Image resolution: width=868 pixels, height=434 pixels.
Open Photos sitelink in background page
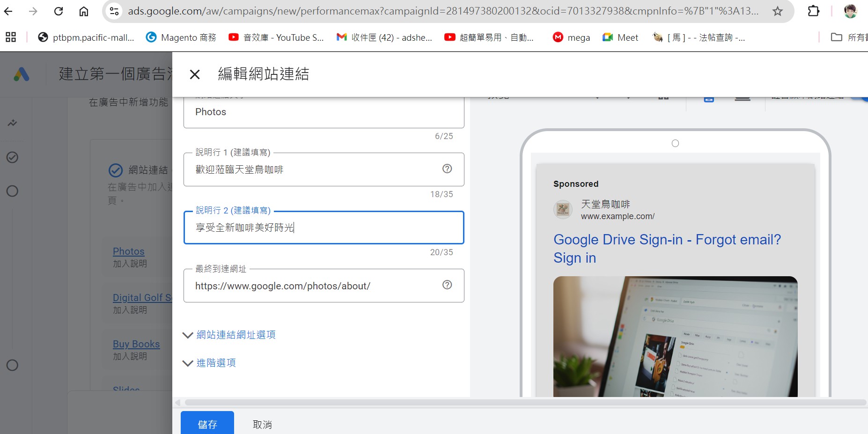coord(129,251)
